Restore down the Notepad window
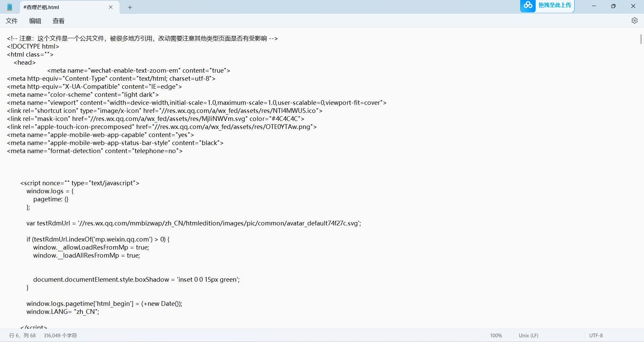 [613, 6]
